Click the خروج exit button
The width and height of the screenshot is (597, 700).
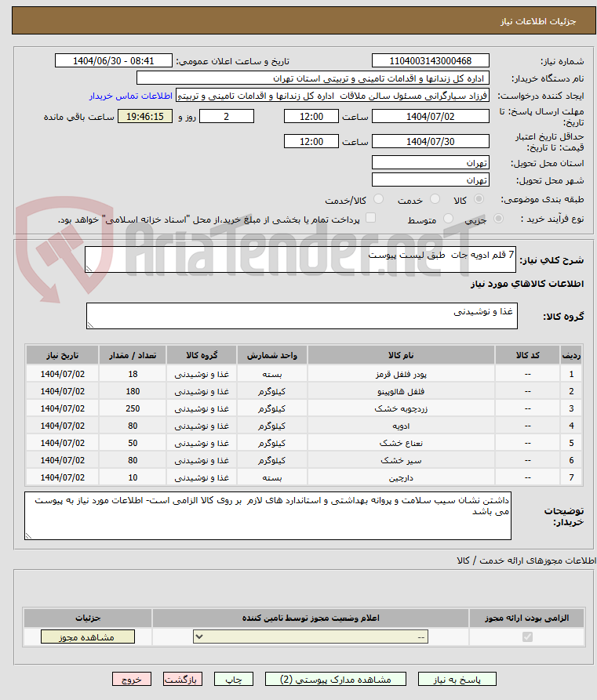click(132, 679)
